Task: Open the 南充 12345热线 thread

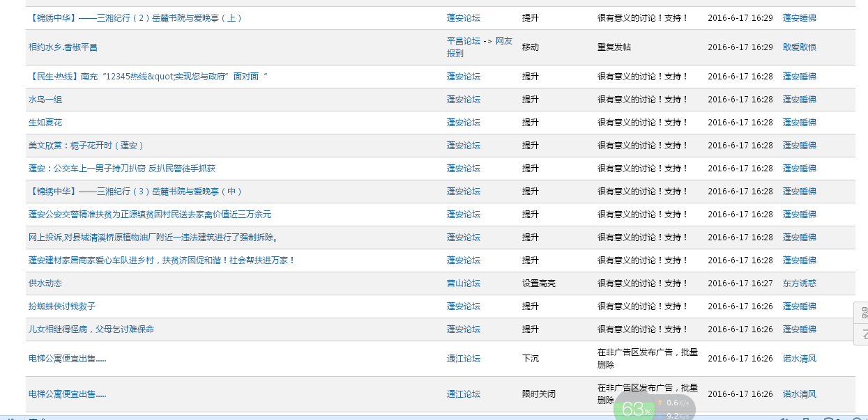Action: coord(148,77)
